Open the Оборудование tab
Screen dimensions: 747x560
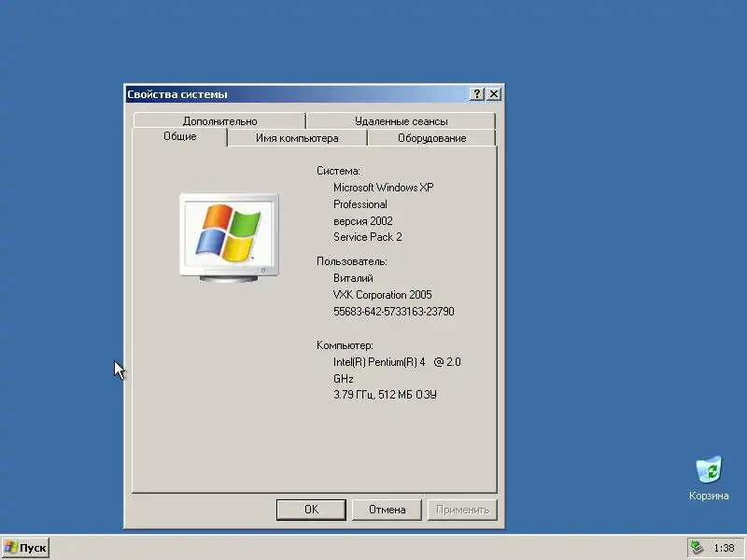pyautogui.click(x=431, y=138)
